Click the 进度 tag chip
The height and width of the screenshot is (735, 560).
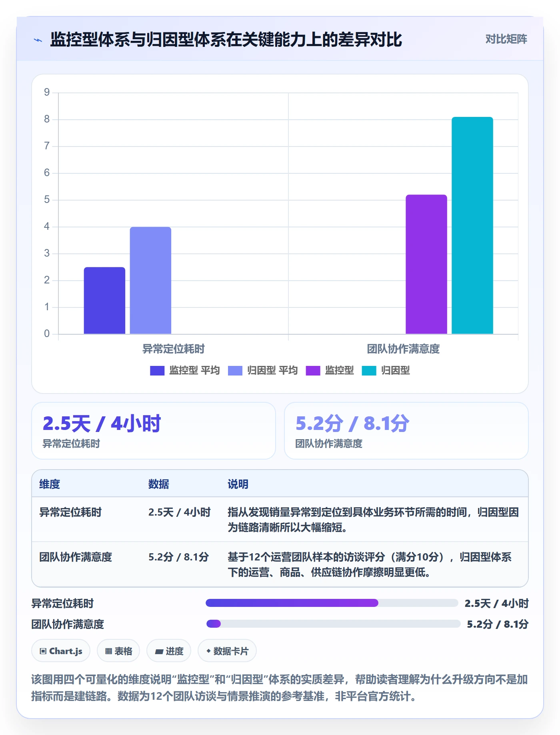(x=169, y=651)
